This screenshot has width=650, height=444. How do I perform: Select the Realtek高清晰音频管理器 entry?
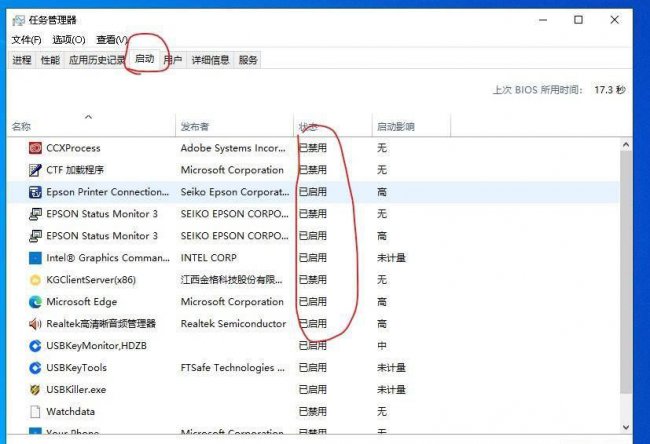(x=101, y=324)
